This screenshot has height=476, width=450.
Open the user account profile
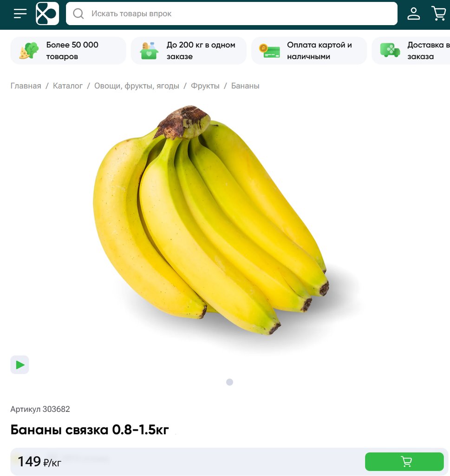click(413, 13)
